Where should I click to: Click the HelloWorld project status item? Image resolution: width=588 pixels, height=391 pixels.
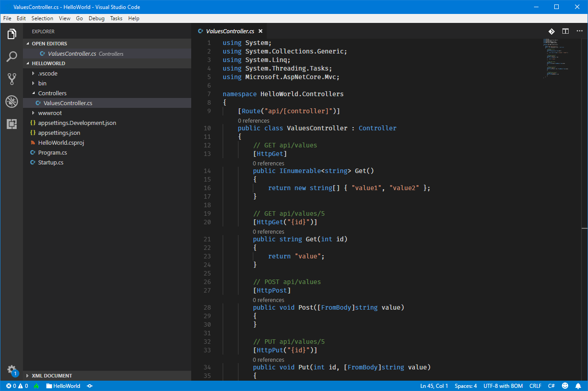pos(63,386)
